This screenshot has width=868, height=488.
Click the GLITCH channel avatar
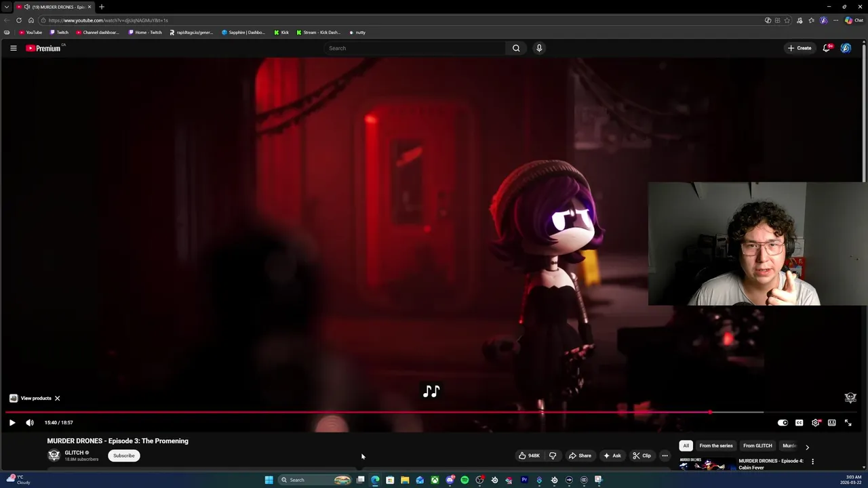tap(54, 455)
